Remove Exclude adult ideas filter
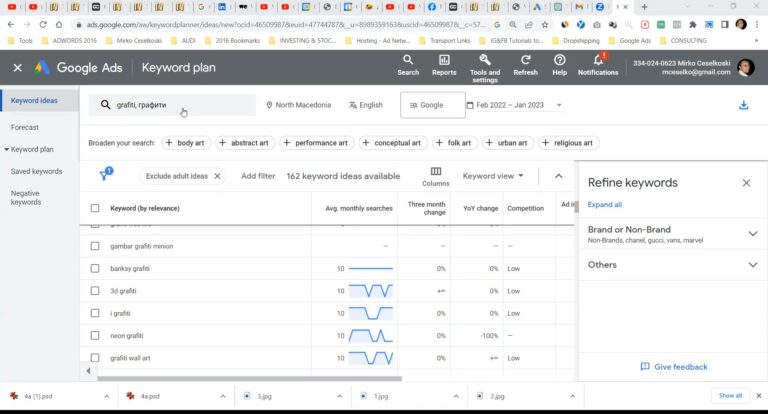This screenshot has height=414, width=768. [217, 176]
